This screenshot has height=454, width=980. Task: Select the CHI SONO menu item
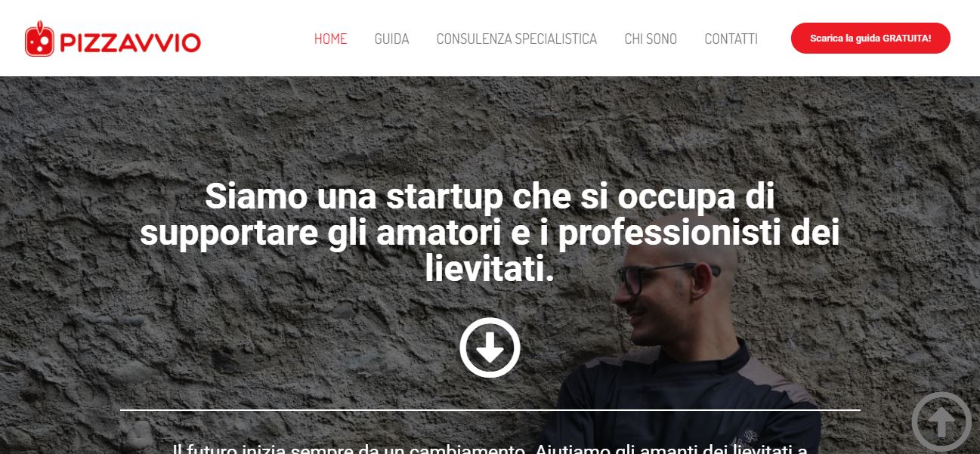coord(651,39)
